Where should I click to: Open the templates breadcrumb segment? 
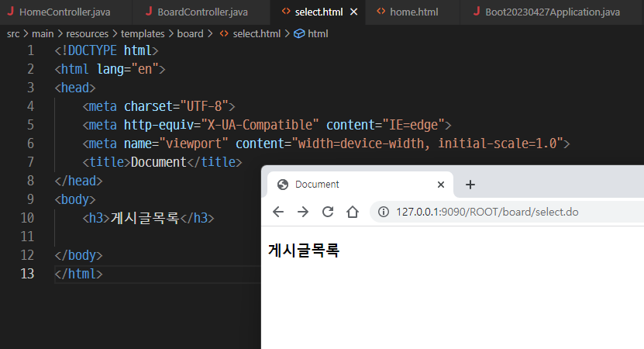[143, 33]
